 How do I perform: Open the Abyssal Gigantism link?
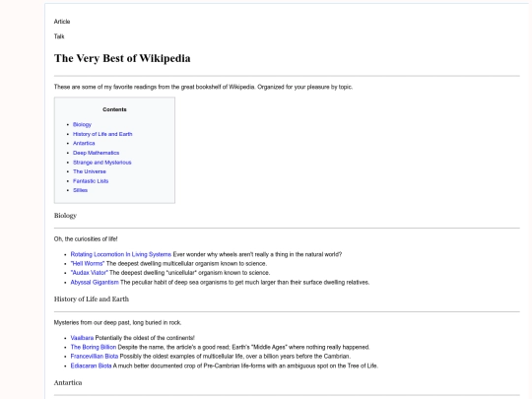click(x=95, y=282)
